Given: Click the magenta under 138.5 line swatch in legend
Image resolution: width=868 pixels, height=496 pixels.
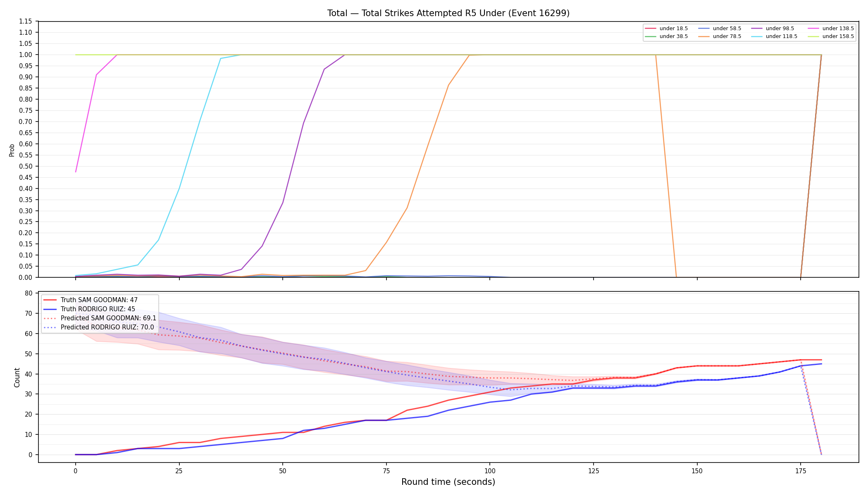Looking at the screenshot, I should coord(813,29).
